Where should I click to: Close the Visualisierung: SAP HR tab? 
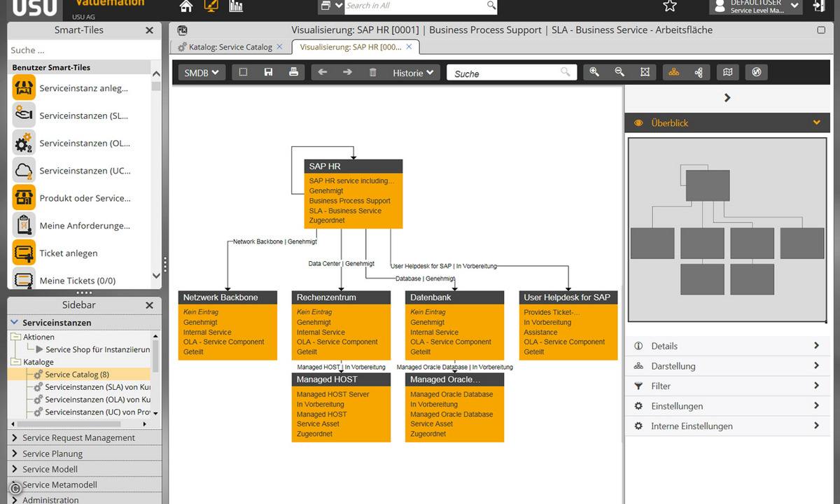[x=409, y=47]
